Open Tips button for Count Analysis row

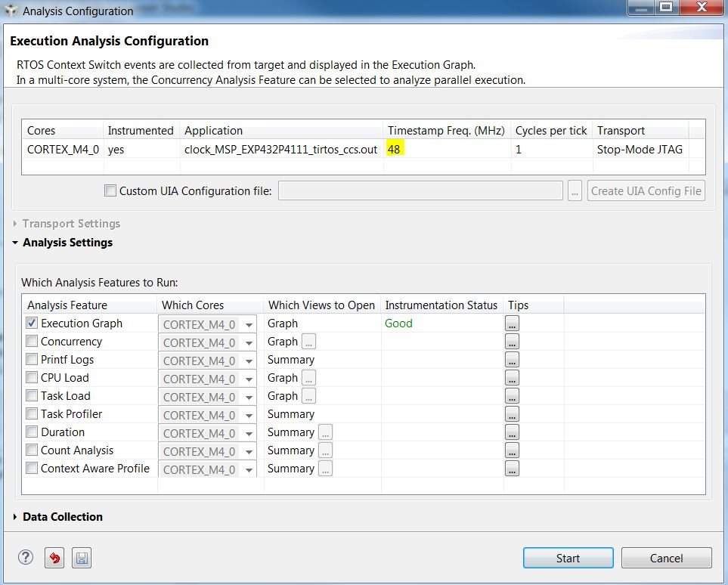[512, 450]
